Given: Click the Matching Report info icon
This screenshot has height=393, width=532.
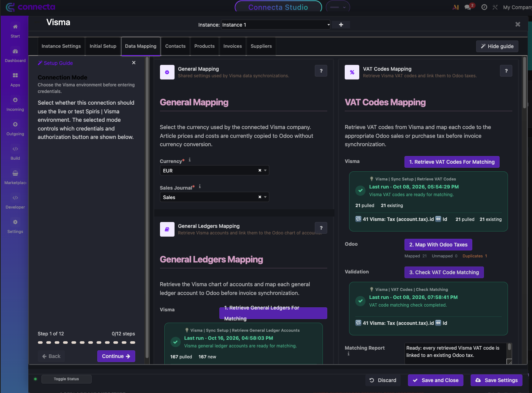Looking at the screenshot, I should pyautogui.click(x=348, y=354).
